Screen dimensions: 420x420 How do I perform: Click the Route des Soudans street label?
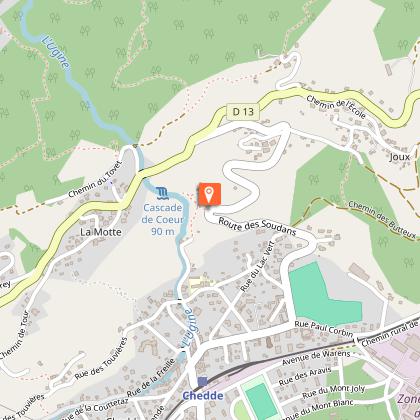[x=257, y=226]
